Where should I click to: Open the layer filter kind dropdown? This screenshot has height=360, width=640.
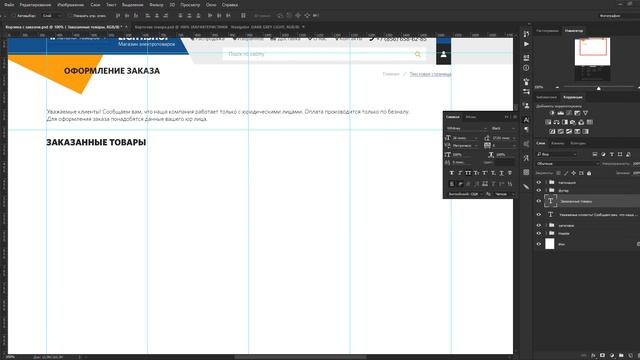coord(557,154)
